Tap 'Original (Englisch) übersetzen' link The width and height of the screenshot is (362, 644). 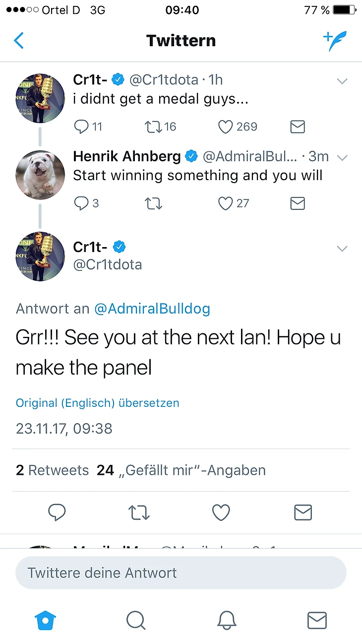pyautogui.click(x=97, y=403)
